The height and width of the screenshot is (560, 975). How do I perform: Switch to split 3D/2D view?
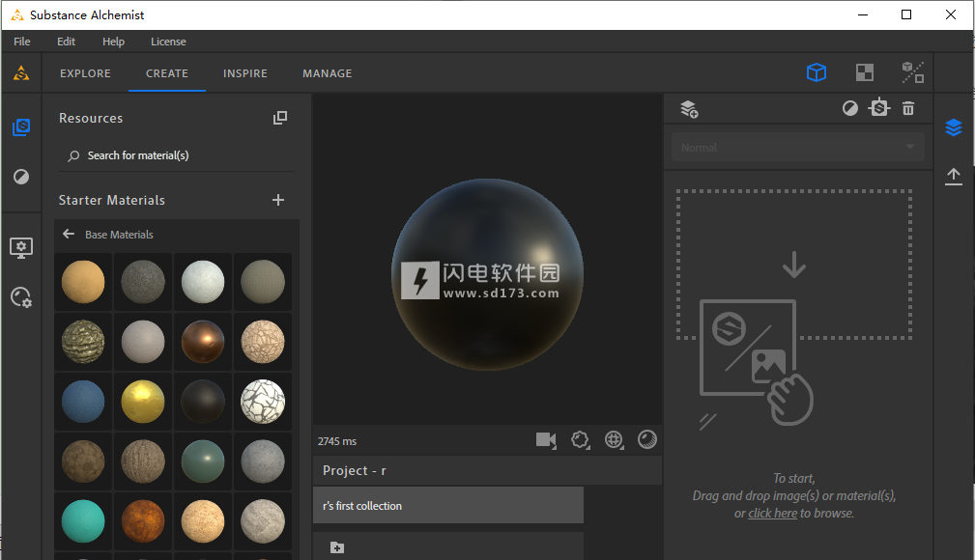coord(912,72)
